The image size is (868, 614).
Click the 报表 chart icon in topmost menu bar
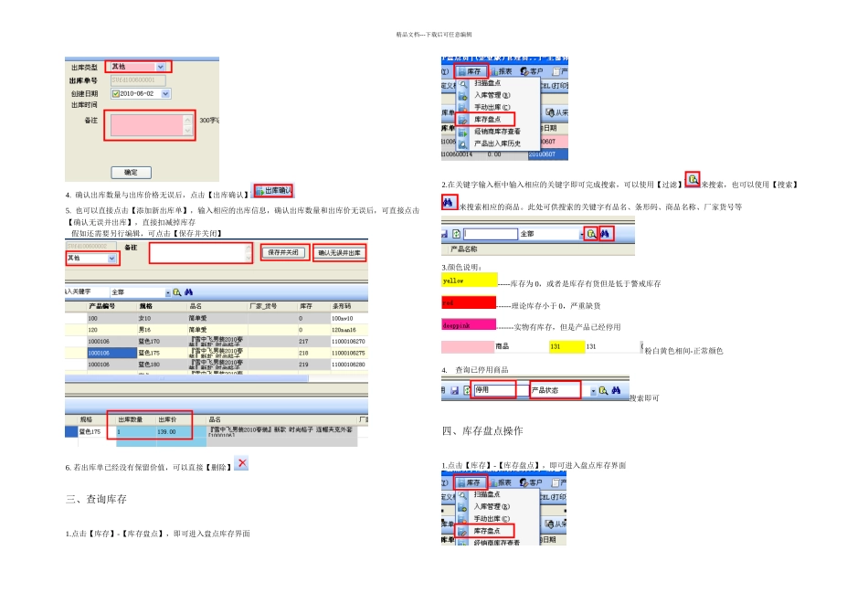click(494, 71)
